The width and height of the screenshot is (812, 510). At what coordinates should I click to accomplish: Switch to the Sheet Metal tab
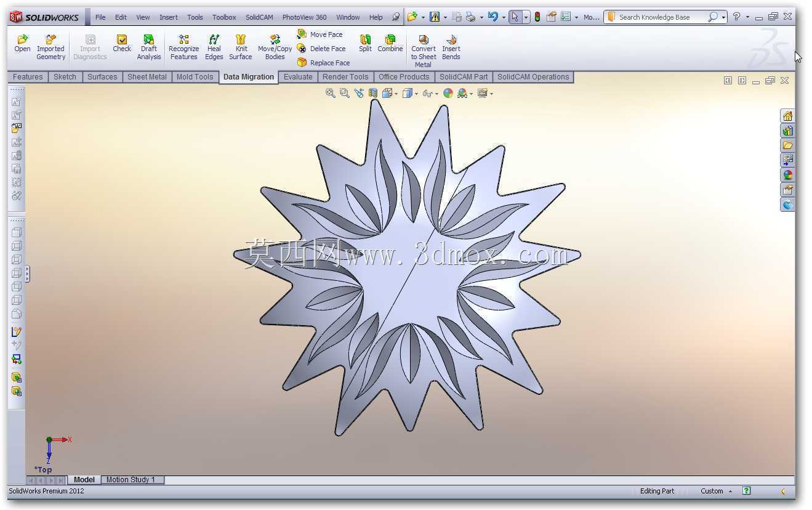[x=147, y=77]
